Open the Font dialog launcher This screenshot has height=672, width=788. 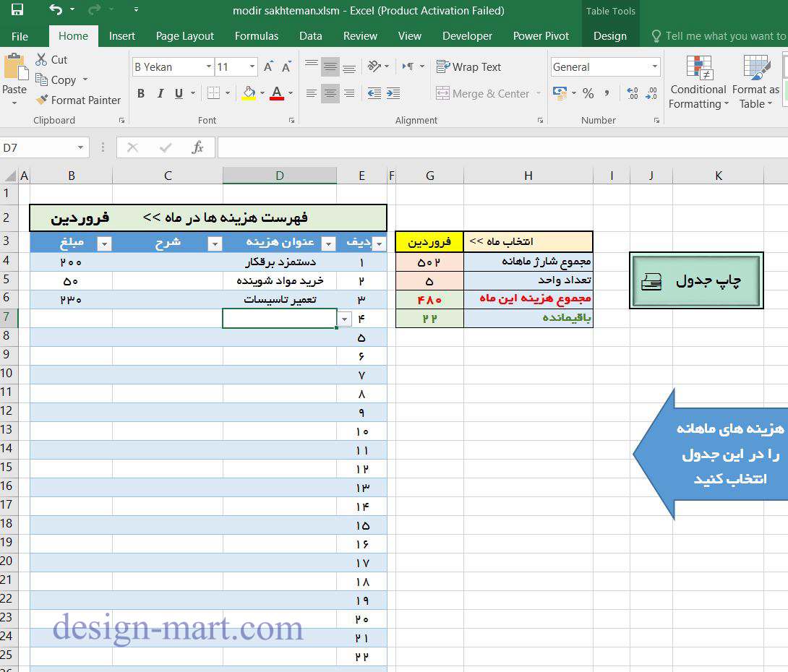(x=291, y=121)
